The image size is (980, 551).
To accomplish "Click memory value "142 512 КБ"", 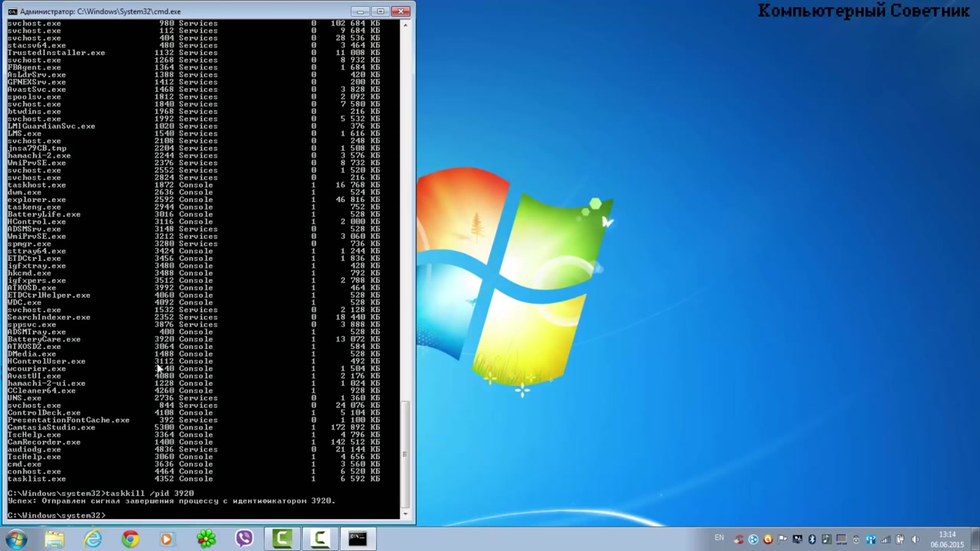I will pyautogui.click(x=355, y=442).
